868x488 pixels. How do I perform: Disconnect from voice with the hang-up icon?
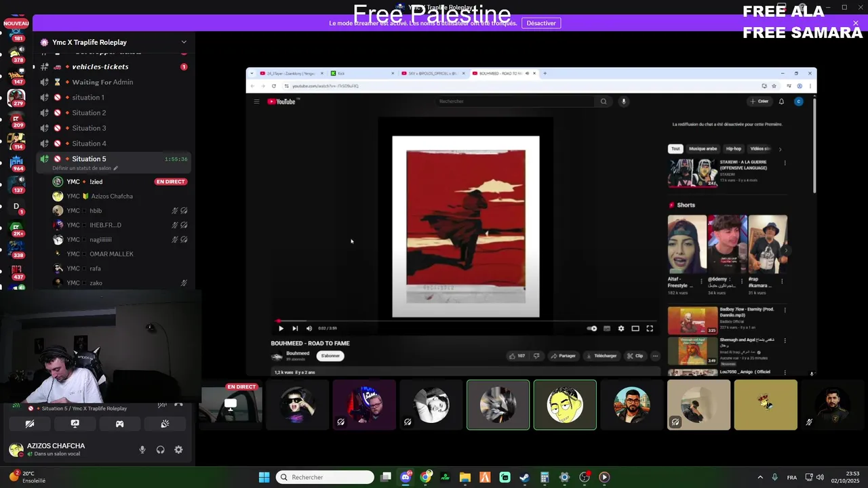point(179,405)
